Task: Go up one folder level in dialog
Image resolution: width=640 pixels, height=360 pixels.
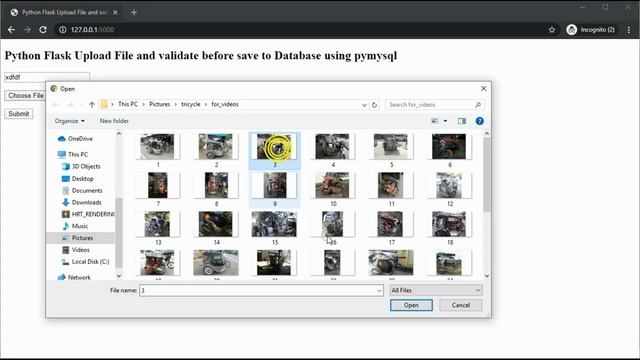Action: click(92, 104)
